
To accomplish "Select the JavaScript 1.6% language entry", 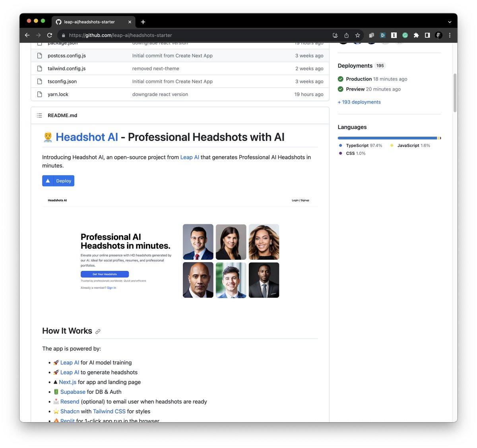I will point(410,146).
